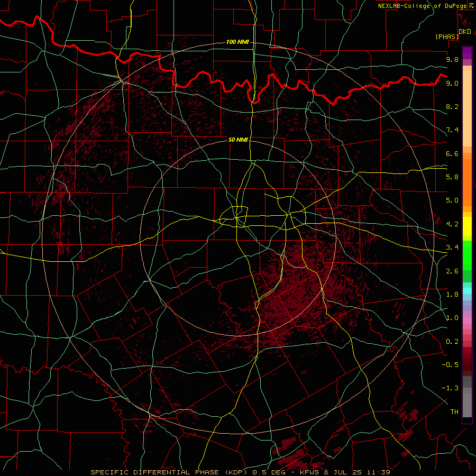
Task: Click the 0.2 scale value
Action: point(452,342)
